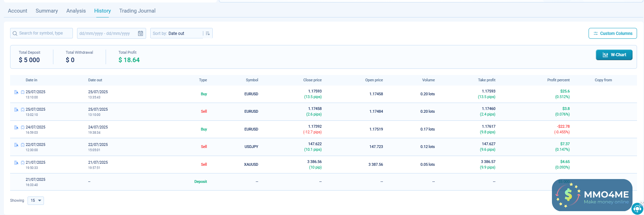The height and width of the screenshot is (215, 644).
Task: Switch to the Analysis tab
Action: point(76,11)
